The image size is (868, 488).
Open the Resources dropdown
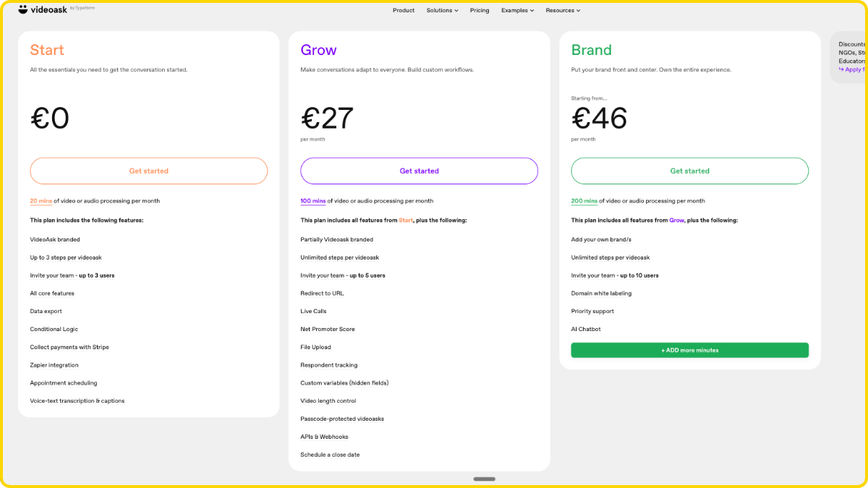[563, 10]
